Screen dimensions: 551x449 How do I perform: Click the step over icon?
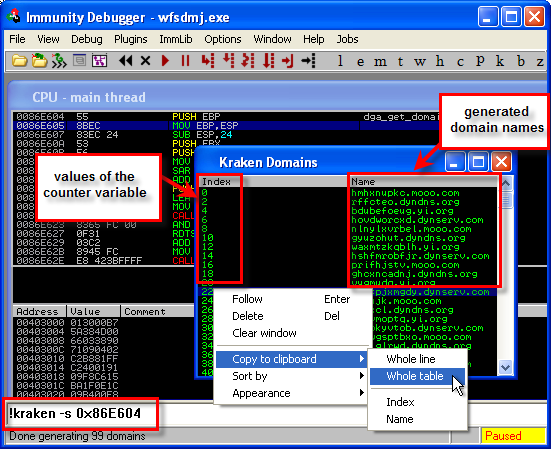coord(228,61)
